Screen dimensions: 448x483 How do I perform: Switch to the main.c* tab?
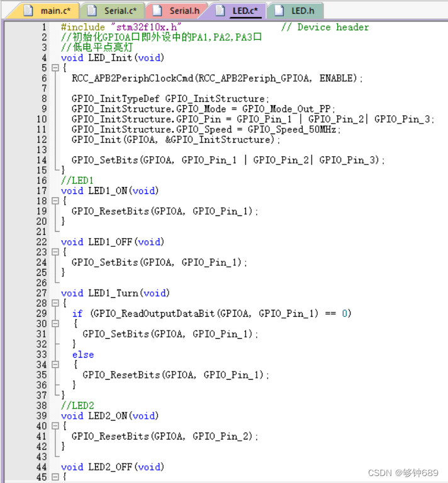point(46,11)
